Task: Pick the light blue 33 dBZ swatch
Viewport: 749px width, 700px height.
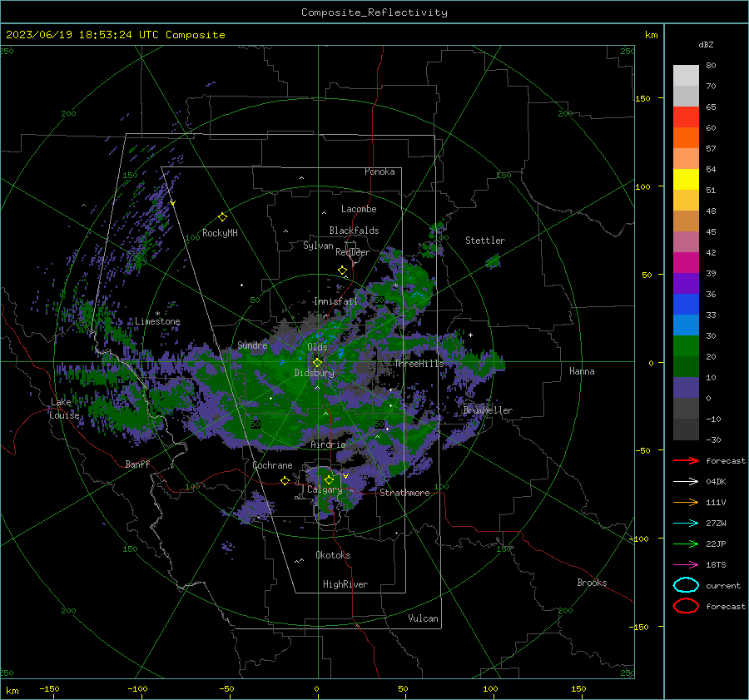Action: pyautogui.click(x=686, y=325)
